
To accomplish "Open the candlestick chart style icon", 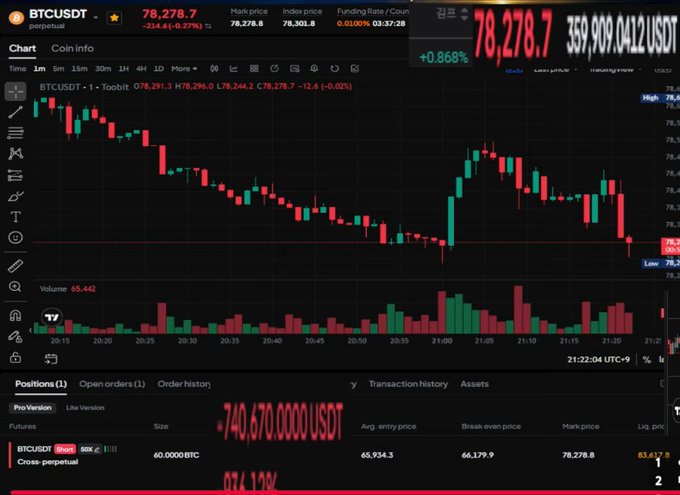I will click(214, 69).
